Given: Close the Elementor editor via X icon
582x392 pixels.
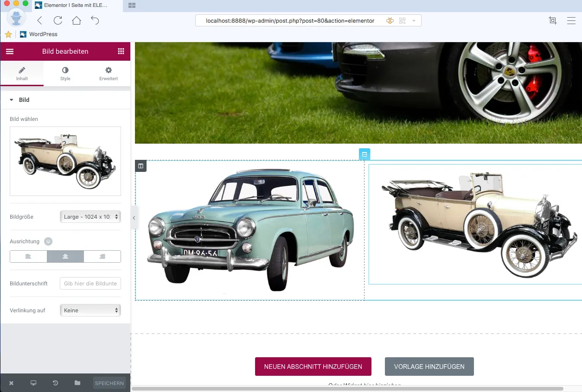Looking at the screenshot, I should tap(11, 383).
